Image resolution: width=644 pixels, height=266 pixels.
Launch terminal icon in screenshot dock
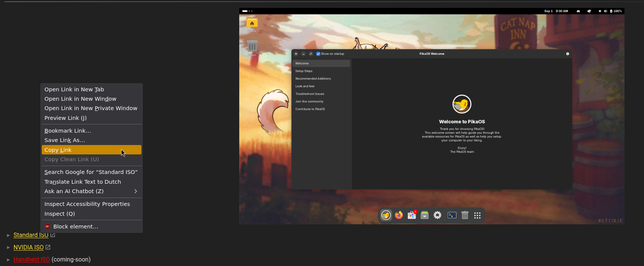(x=452, y=215)
